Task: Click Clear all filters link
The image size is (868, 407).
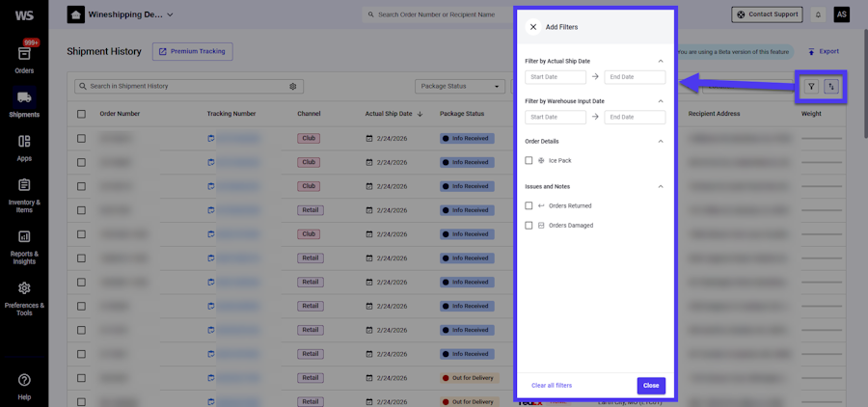Action: click(x=552, y=386)
